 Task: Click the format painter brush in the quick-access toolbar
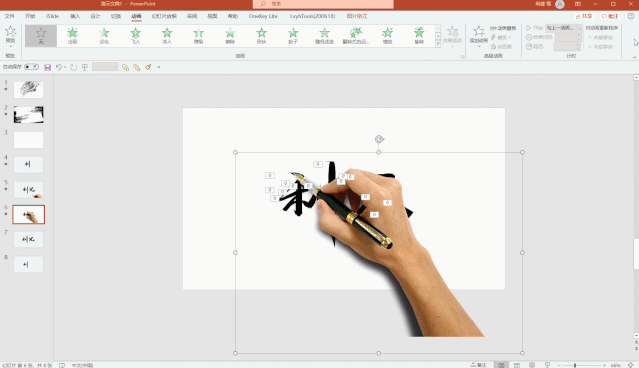pos(148,67)
